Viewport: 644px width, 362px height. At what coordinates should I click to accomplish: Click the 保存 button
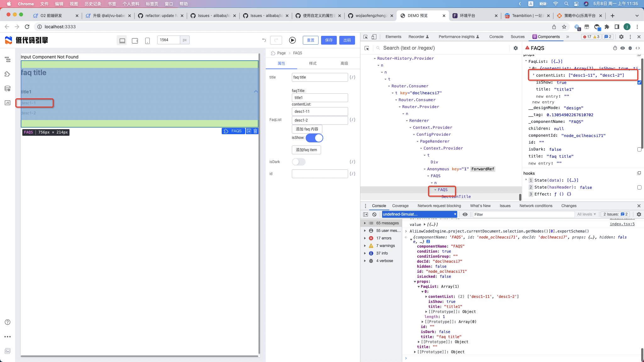(329, 40)
